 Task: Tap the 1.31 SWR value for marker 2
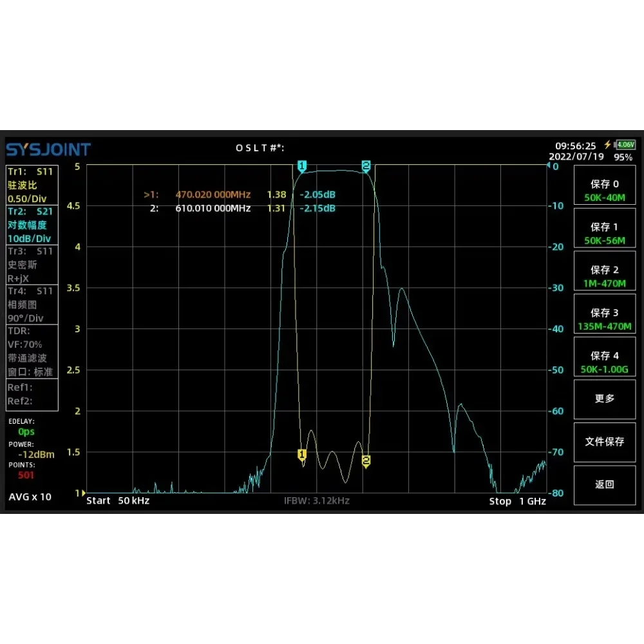276,208
